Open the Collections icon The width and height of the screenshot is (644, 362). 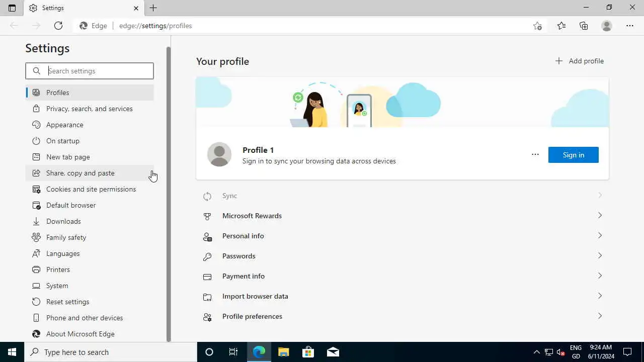tap(584, 26)
